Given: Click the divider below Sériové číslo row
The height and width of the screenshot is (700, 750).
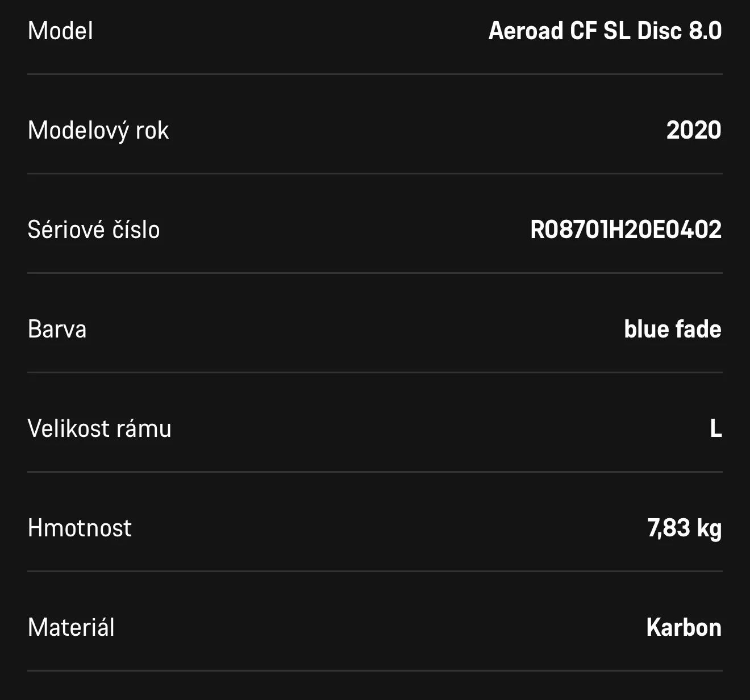Looking at the screenshot, I should [x=375, y=273].
